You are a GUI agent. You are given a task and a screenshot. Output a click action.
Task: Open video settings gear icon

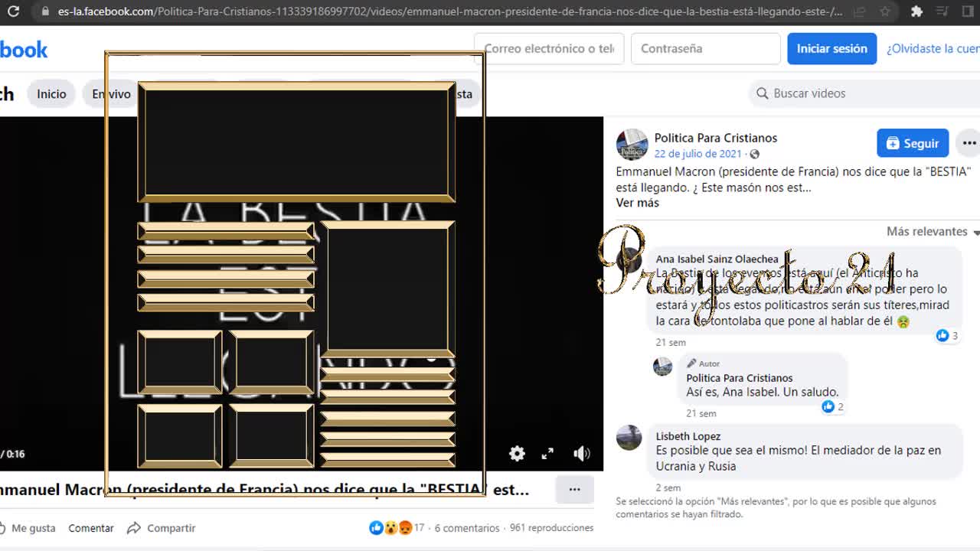click(x=518, y=453)
